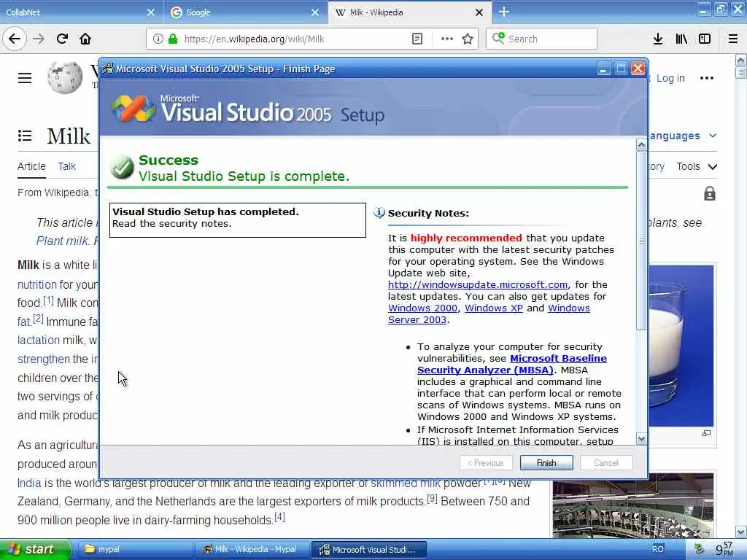The height and width of the screenshot is (560, 747).
Task: Open the downloads arrow icon
Action: click(x=658, y=39)
